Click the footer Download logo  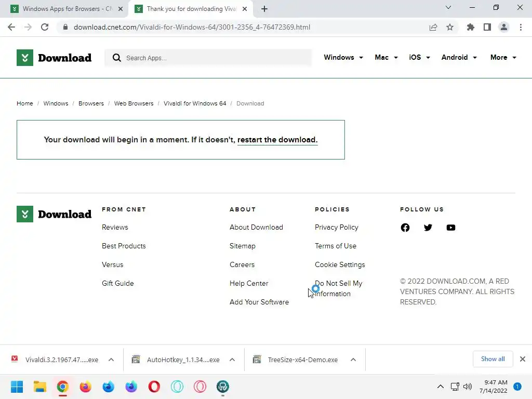tap(54, 214)
